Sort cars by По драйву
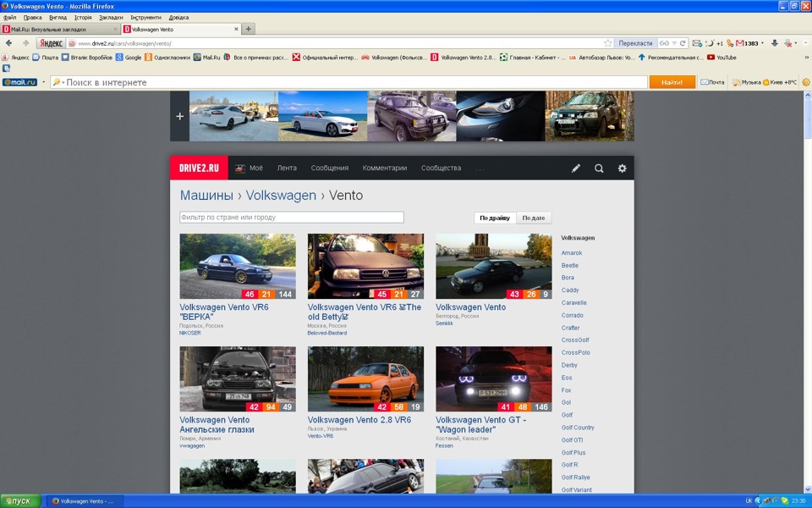Viewport: 812px width, 508px height. tap(495, 218)
